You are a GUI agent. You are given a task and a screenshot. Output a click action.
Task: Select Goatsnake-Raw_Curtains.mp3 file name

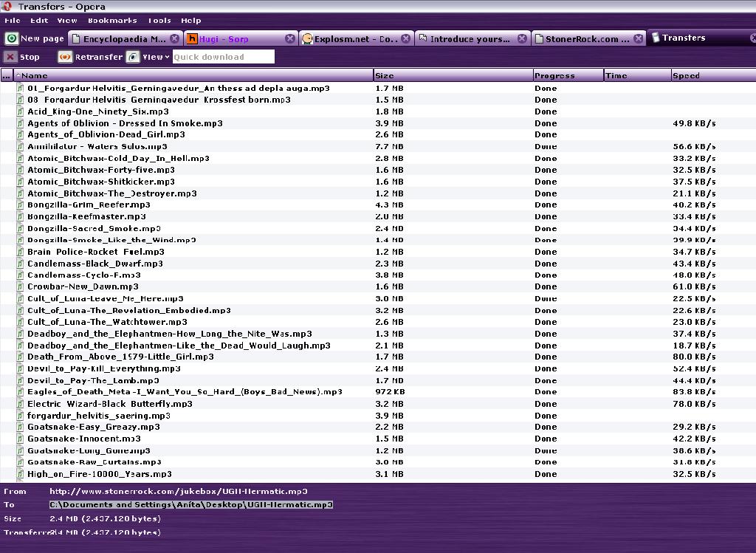pos(94,462)
